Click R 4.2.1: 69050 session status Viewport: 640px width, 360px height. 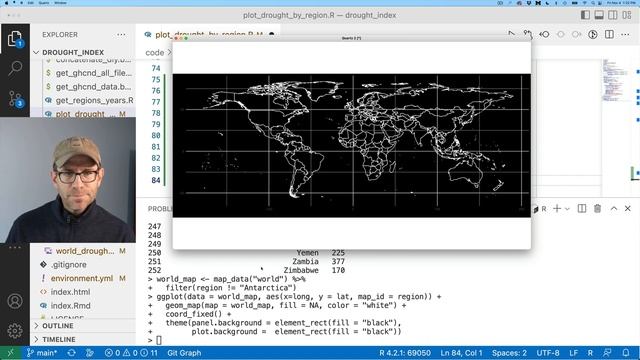tap(405, 353)
